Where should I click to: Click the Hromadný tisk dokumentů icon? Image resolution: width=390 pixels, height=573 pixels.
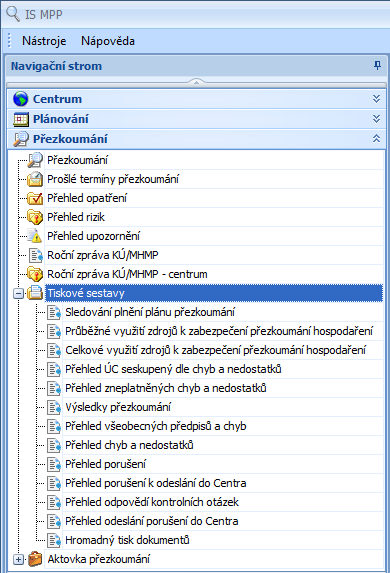tap(54, 540)
